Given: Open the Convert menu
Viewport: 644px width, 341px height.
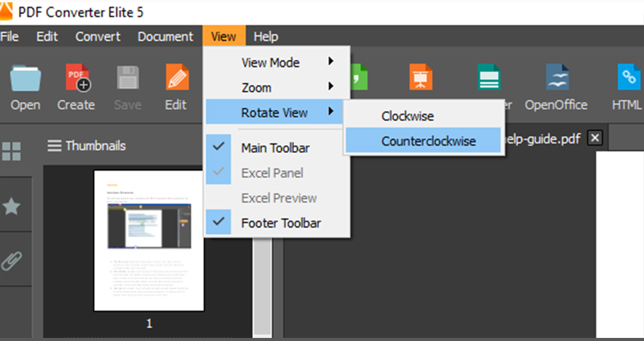Looking at the screenshot, I should (x=98, y=36).
